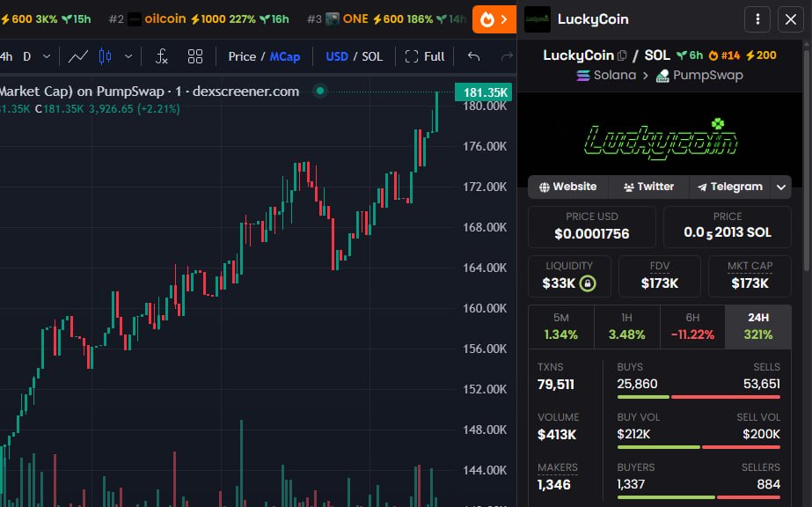Click the SELLS 53,651 value
This screenshot has height=507, width=812.
[761, 385]
